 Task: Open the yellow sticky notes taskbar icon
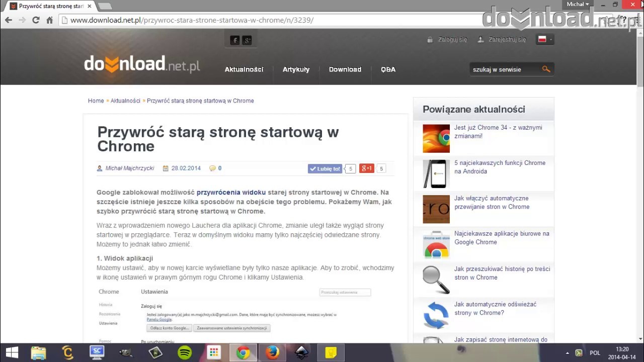(x=331, y=352)
